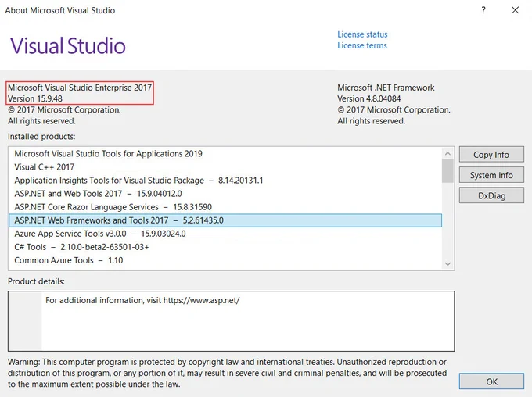This screenshot has height=397, width=532.
Task: Click the Version 15.9.48 text
Action: pyautogui.click(x=35, y=98)
